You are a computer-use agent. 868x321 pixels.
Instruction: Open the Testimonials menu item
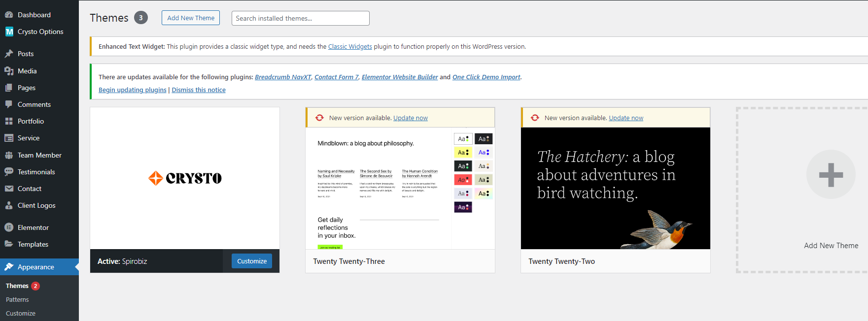click(x=36, y=172)
